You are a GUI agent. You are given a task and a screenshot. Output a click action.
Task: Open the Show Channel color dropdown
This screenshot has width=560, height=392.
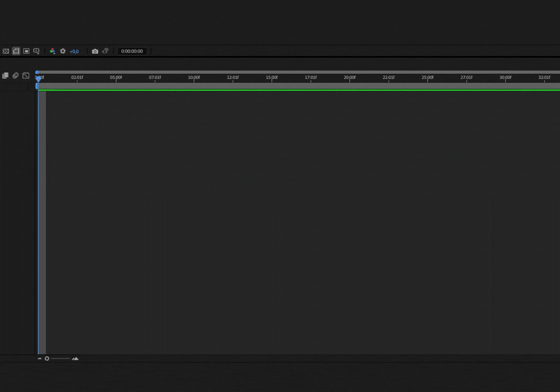[53, 51]
